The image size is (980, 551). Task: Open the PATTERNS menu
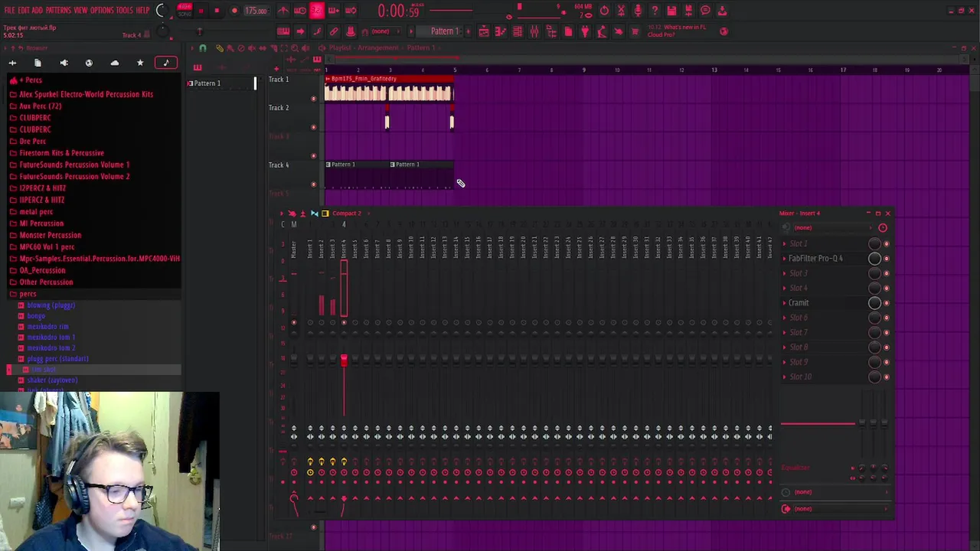(x=58, y=11)
